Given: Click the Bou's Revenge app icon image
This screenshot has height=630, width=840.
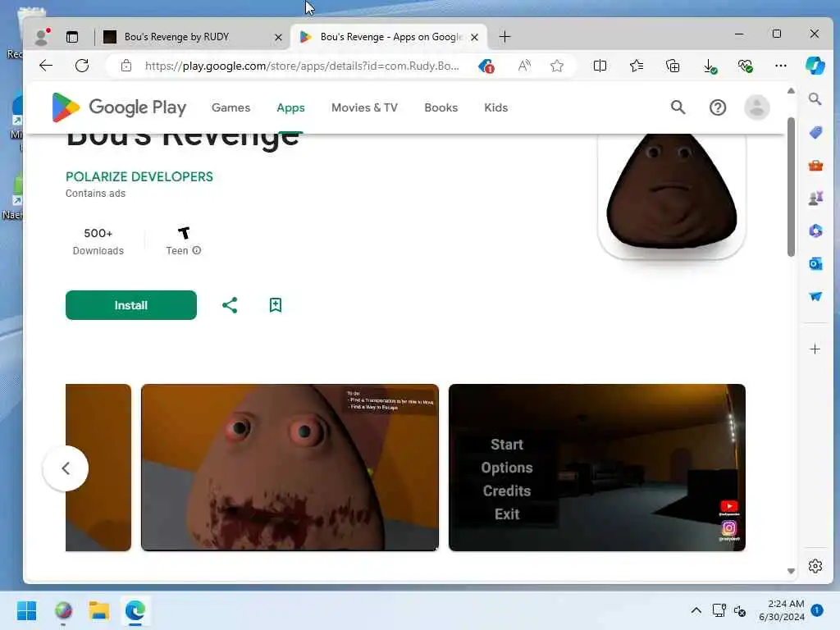Looking at the screenshot, I should 671,195.
